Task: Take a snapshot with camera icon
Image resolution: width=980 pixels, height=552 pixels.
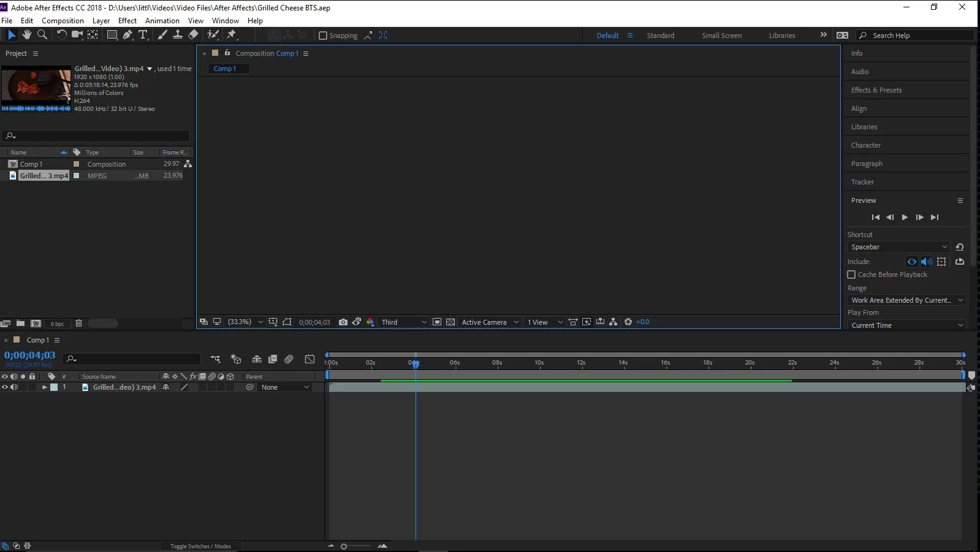Action: click(x=343, y=322)
